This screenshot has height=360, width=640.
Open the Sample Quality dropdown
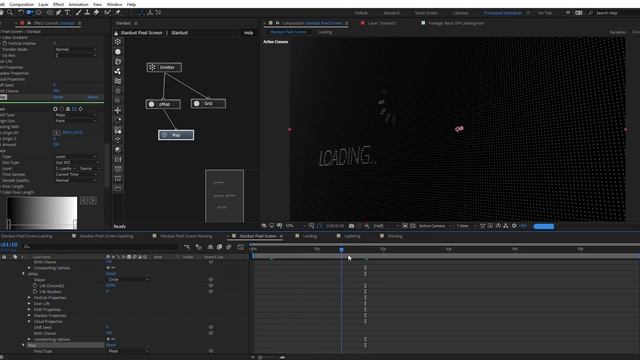coord(76,180)
